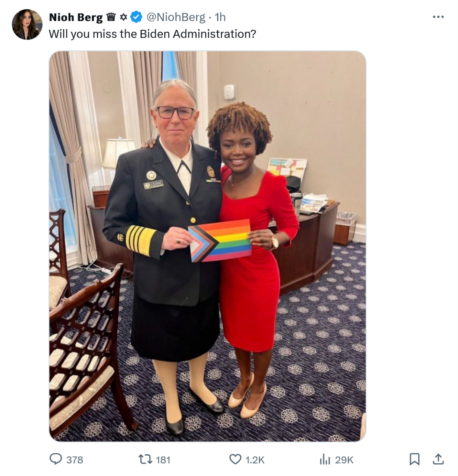Like the post with heart icon
The height and width of the screenshot is (476, 458).
235,459
